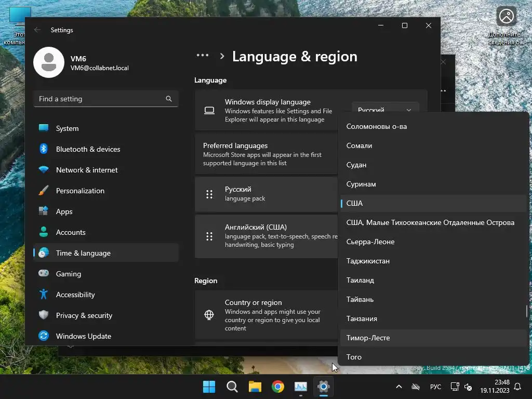532x399 pixels.
Task: Pick Сьерра-Леоне from the list
Action: click(x=433, y=242)
